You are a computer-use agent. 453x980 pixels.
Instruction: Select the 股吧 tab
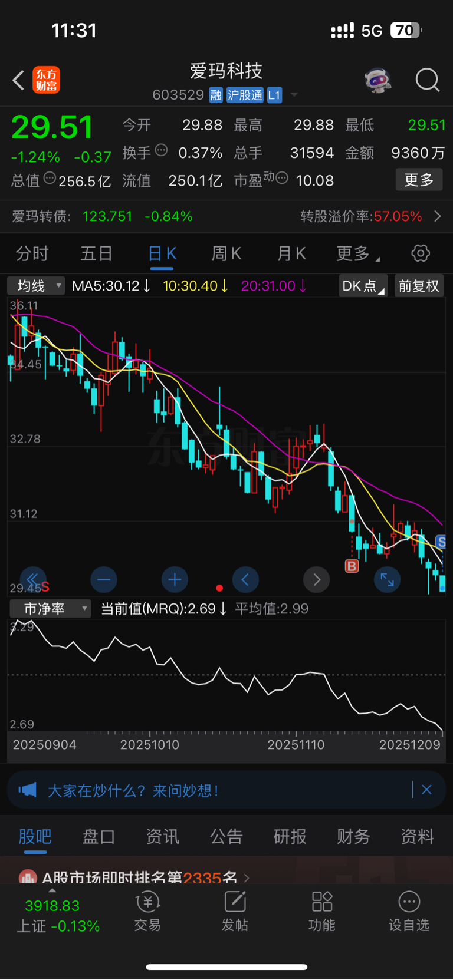click(35, 836)
